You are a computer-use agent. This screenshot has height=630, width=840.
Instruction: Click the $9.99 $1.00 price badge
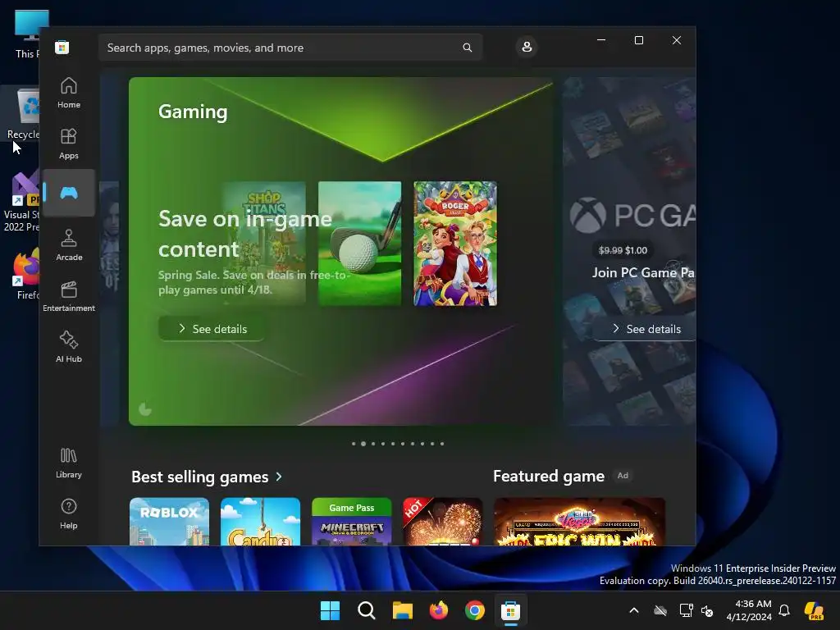point(623,250)
